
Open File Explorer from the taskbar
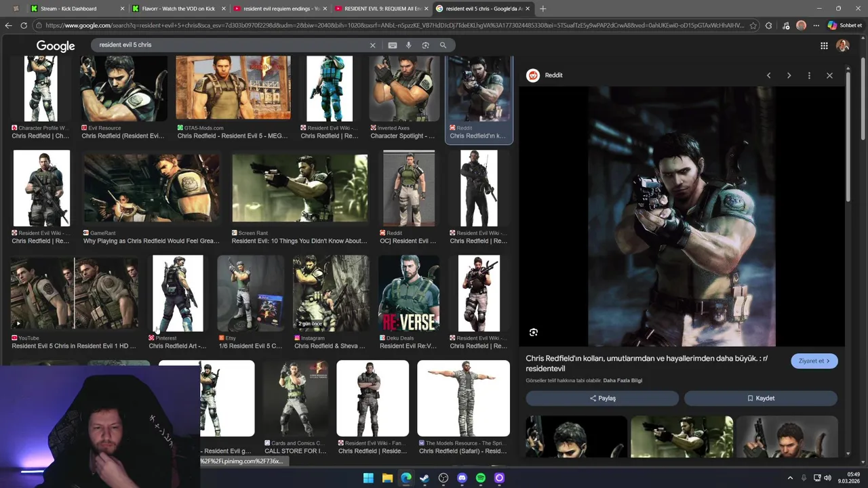[x=387, y=478]
